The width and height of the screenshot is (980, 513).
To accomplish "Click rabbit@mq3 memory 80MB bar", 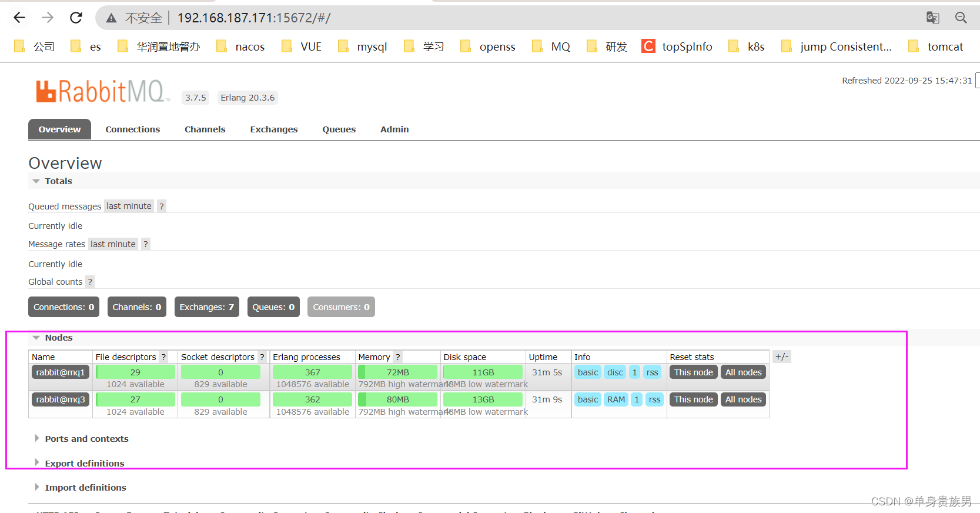I will pyautogui.click(x=398, y=399).
